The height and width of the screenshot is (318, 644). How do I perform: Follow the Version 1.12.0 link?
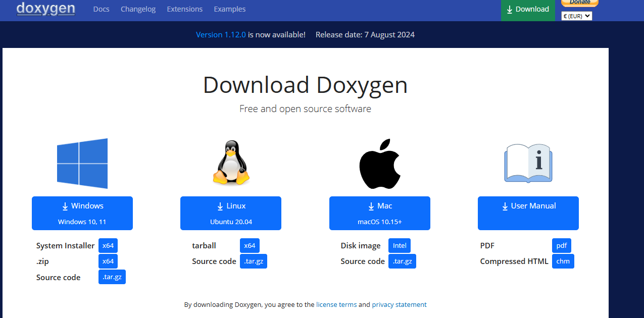[x=221, y=35]
